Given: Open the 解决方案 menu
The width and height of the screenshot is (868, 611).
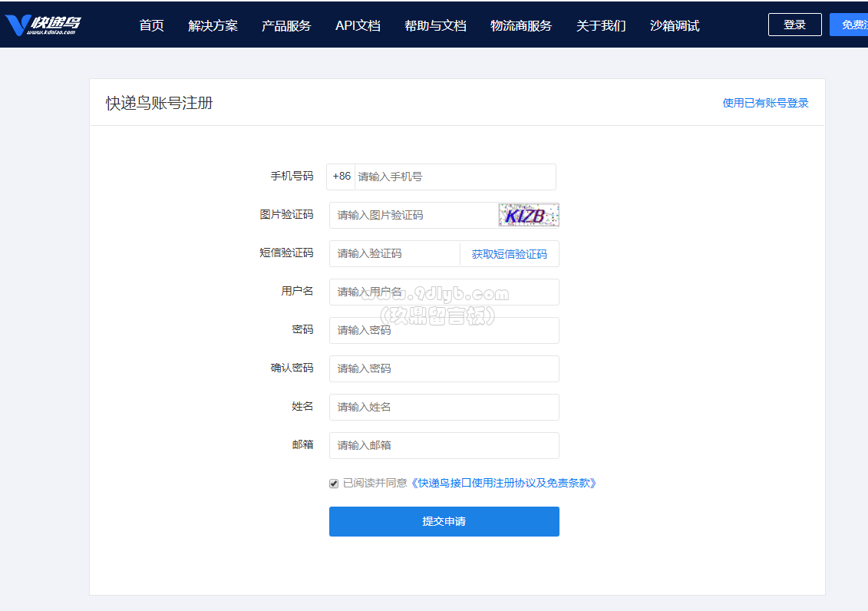Looking at the screenshot, I should click(213, 25).
